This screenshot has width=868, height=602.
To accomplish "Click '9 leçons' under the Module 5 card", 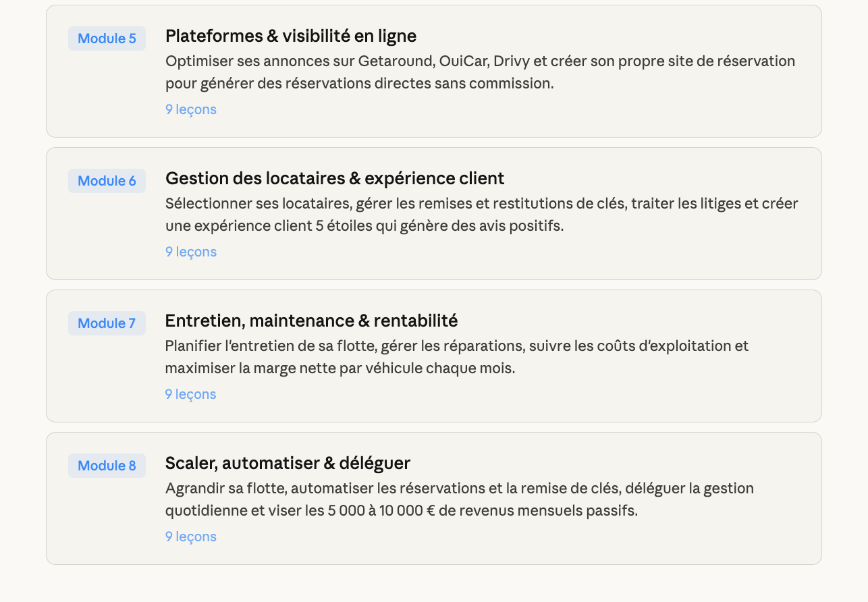I will (x=191, y=109).
